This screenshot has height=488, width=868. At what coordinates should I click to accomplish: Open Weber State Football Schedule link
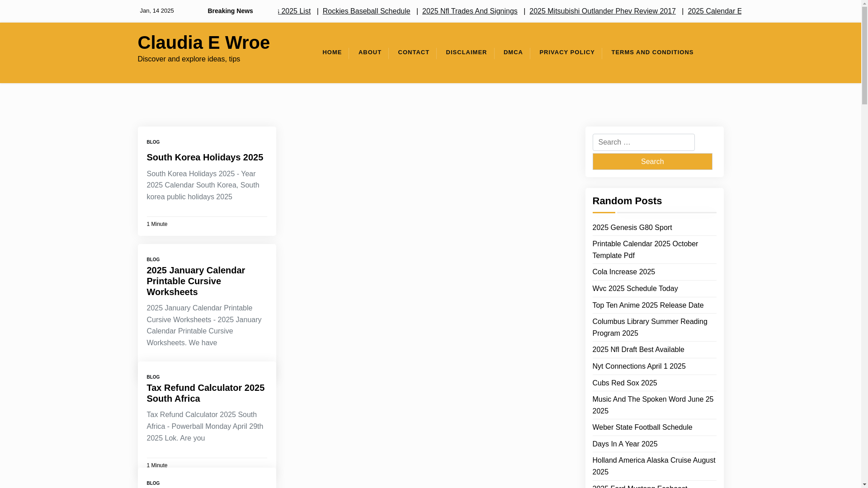642,427
